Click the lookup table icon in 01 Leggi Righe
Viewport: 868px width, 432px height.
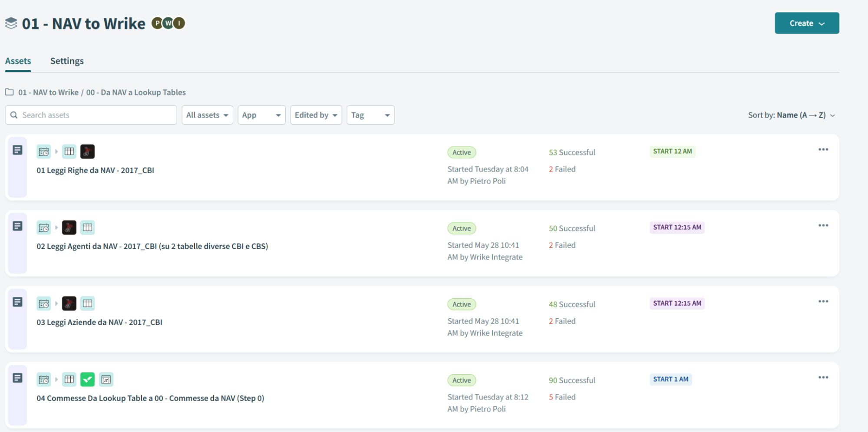[x=69, y=152]
